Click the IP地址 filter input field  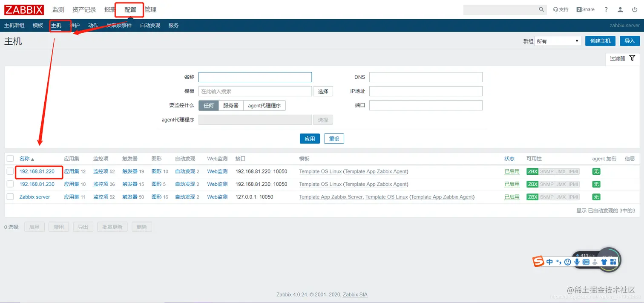tap(426, 91)
